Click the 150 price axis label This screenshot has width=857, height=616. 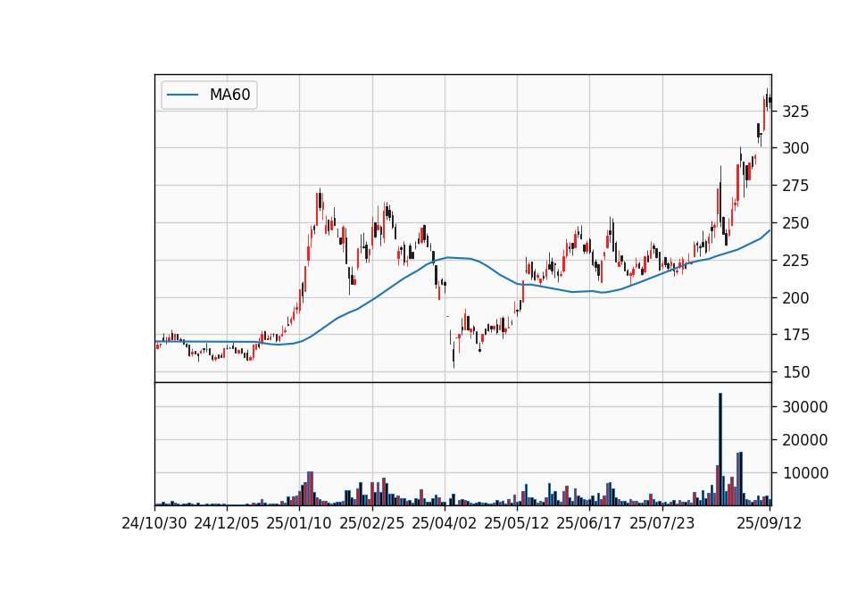coord(795,372)
